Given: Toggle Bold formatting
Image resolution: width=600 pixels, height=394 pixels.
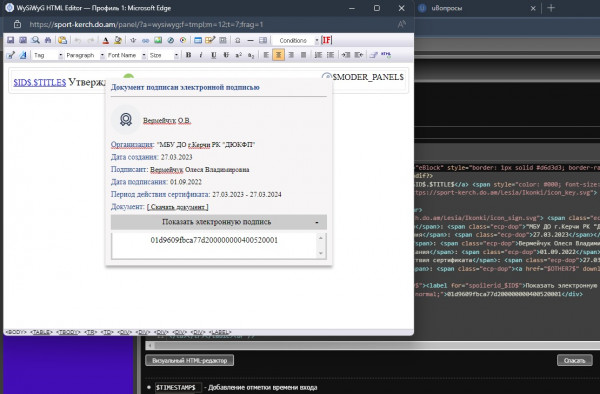Looking at the screenshot, I should pos(188,55).
